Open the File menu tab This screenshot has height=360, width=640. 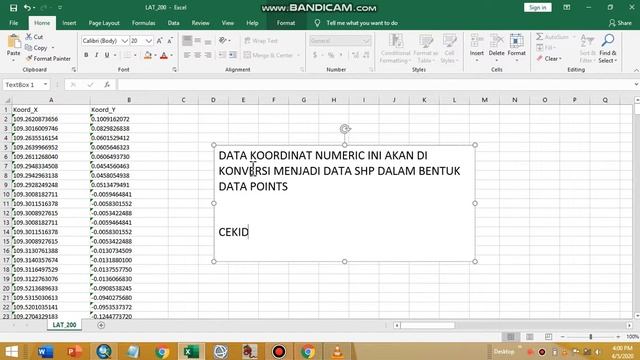point(13,23)
